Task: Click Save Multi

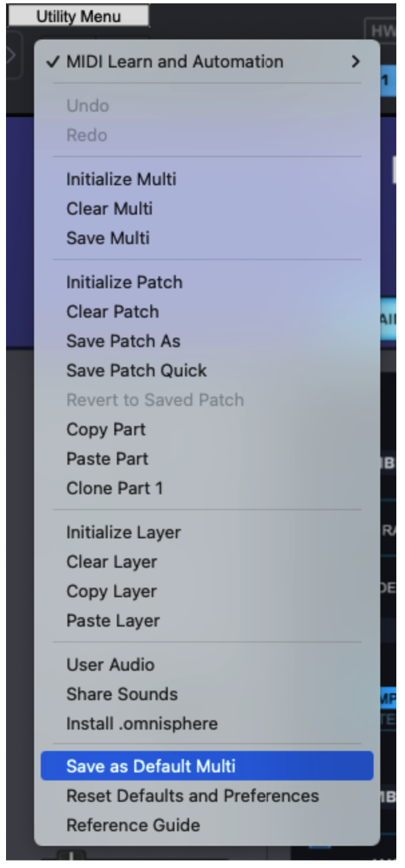Action: click(x=108, y=238)
